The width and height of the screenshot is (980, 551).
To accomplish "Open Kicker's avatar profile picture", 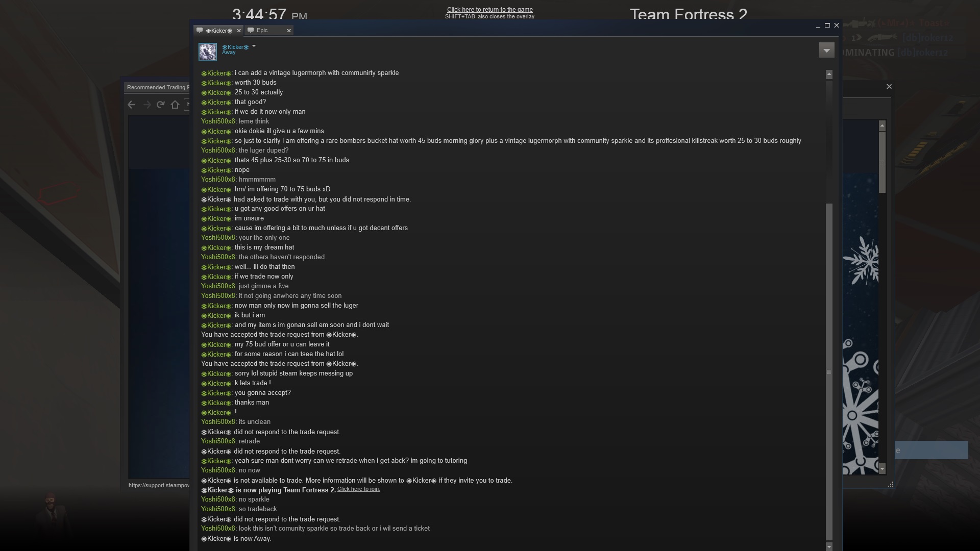I will pyautogui.click(x=208, y=52).
